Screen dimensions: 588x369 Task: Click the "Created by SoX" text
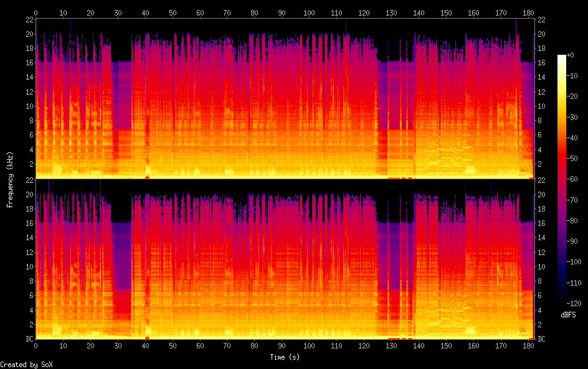pos(26,365)
